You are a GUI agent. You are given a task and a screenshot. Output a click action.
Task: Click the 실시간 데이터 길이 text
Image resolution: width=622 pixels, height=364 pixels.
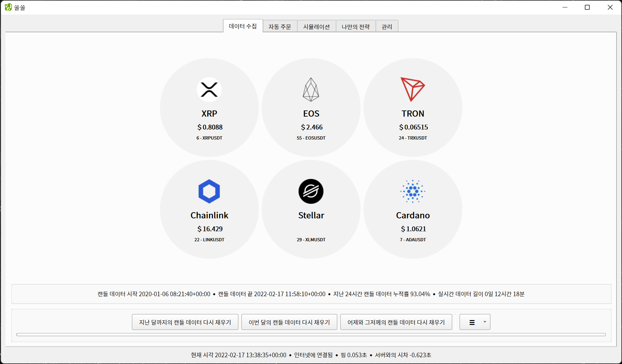tap(481, 294)
